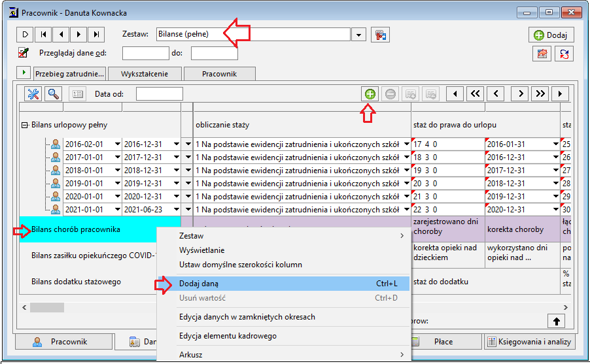Select the Bilans dodatku stażowego row

89,282
